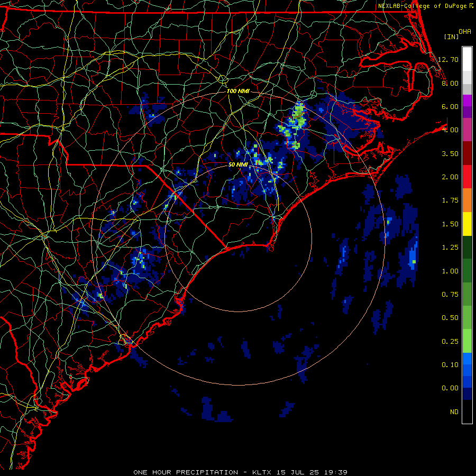Image resolution: width=476 pixels, height=476 pixels.
Task: Click the [IN] units label
Action: pyautogui.click(x=451, y=36)
